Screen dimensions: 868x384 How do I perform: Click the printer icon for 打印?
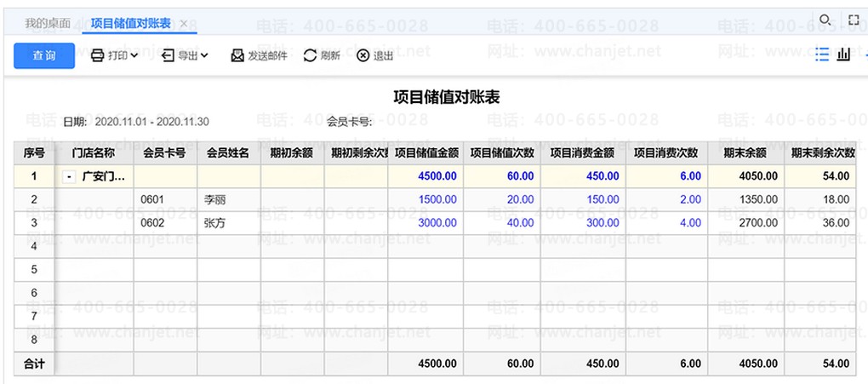[x=97, y=56]
